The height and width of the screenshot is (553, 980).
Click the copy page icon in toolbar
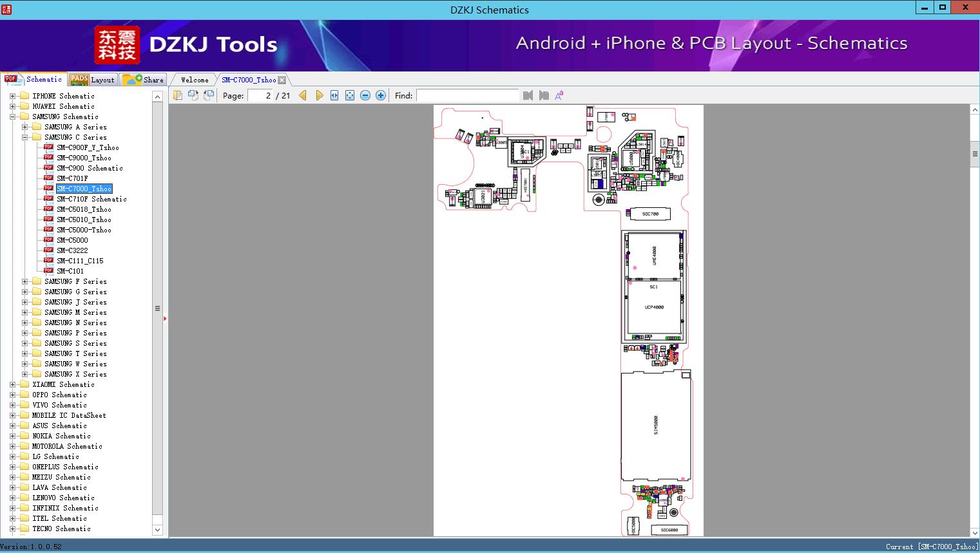click(x=178, y=95)
